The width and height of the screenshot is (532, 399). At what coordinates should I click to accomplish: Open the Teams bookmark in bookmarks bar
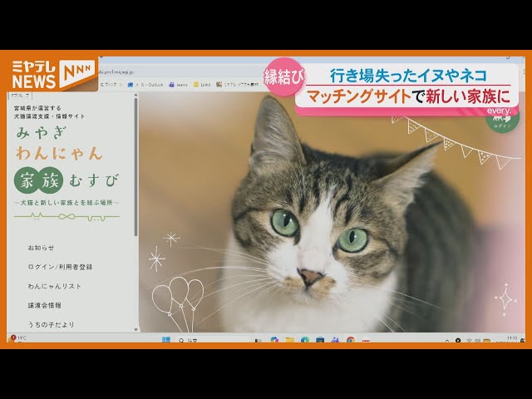(x=179, y=85)
